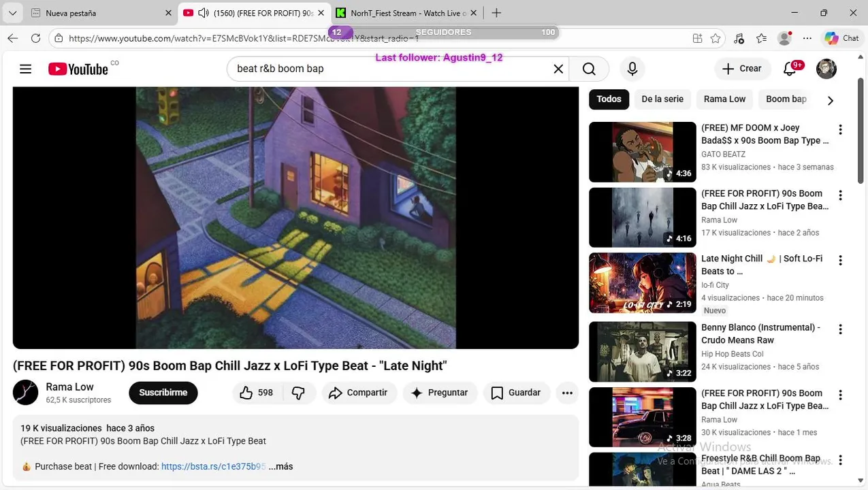
Task: Open browser settings and more menu
Action: 807,38
